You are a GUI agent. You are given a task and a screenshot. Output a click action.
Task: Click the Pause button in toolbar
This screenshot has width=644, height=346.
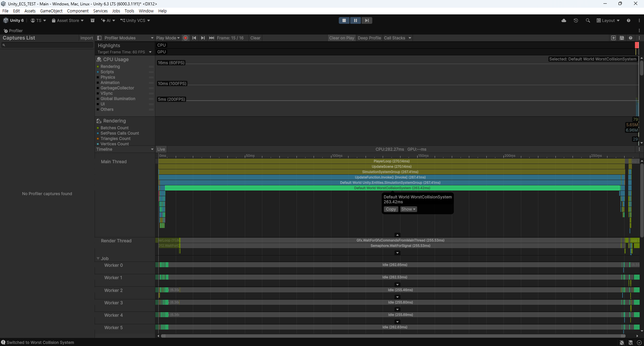point(355,20)
